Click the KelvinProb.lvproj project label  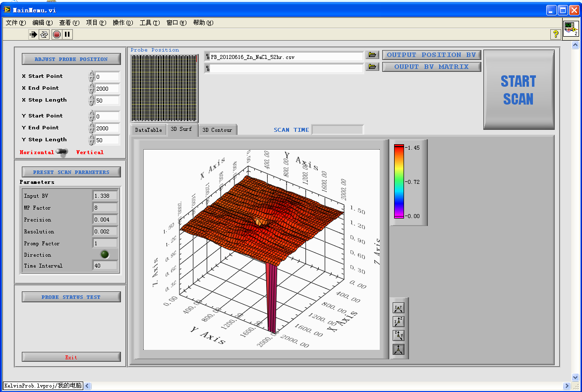click(43, 386)
